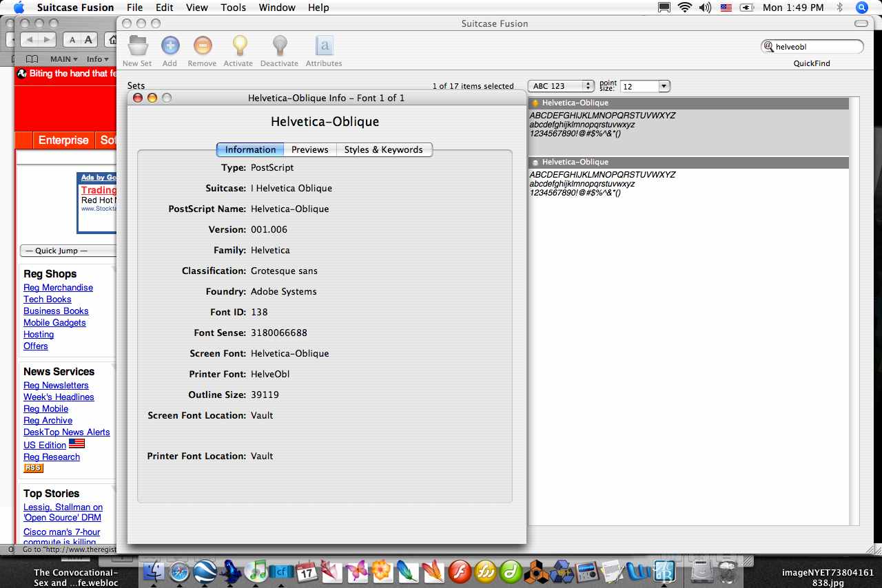Switch to the Information tab
882x588 pixels.
[x=250, y=149]
